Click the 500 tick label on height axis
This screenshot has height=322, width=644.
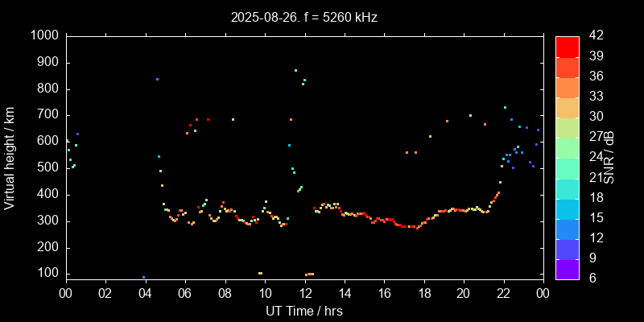(x=47, y=167)
